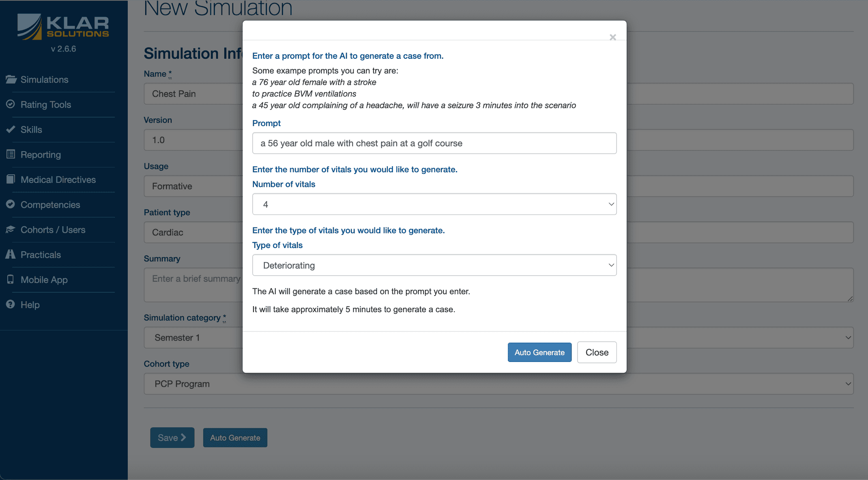
Task: Expand the Cohort type PCP Program dropdown
Action: (498, 384)
